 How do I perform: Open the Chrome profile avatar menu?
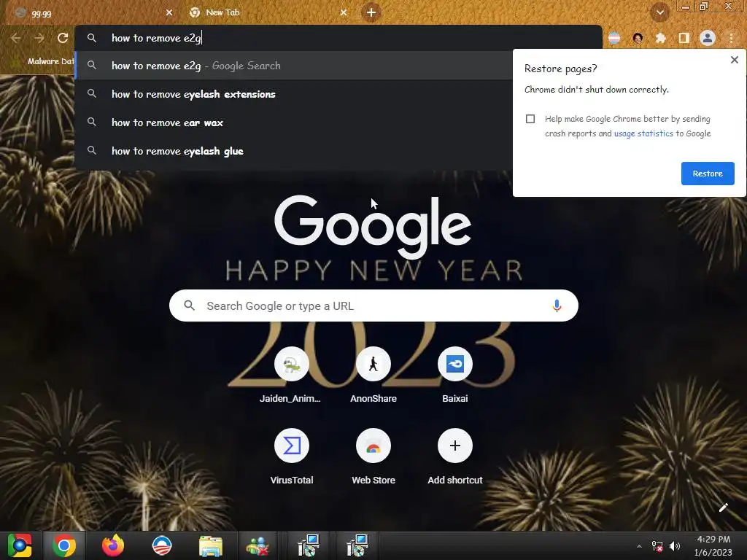pos(708,38)
